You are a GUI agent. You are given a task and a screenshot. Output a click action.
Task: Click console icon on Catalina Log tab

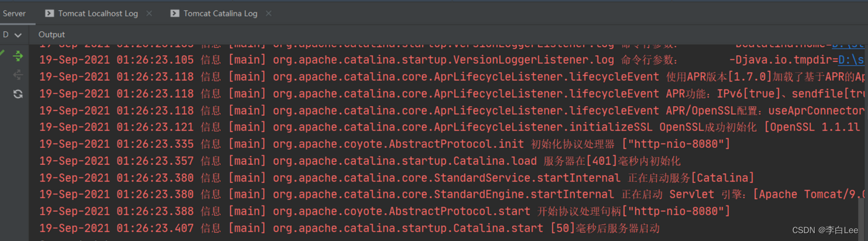(174, 13)
